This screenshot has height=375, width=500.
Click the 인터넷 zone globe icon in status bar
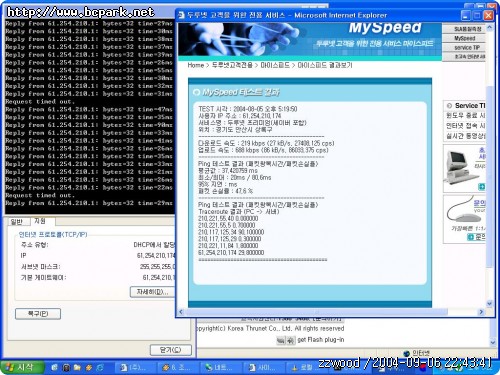click(x=406, y=353)
